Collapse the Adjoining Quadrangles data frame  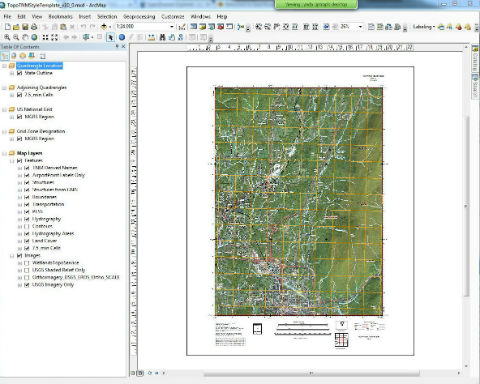pyautogui.click(x=4, y=88)
